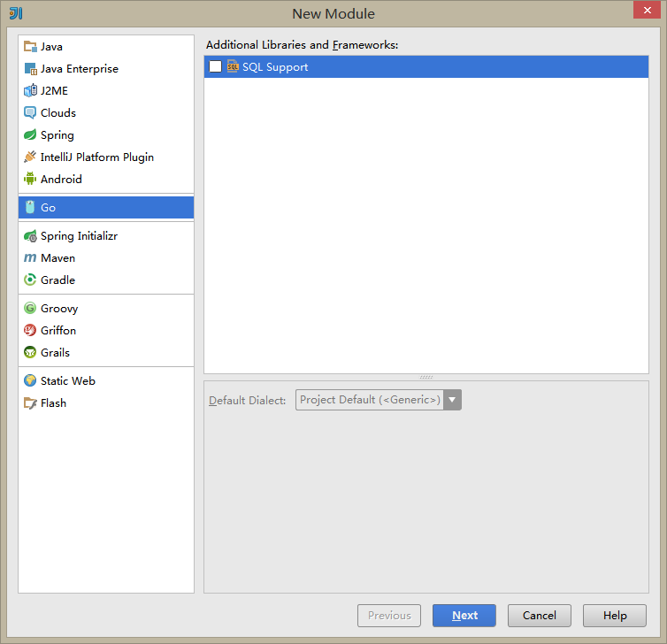Select the Griffon red icon
The height and width of the screenshot is (644, 667).
point(30,330)
